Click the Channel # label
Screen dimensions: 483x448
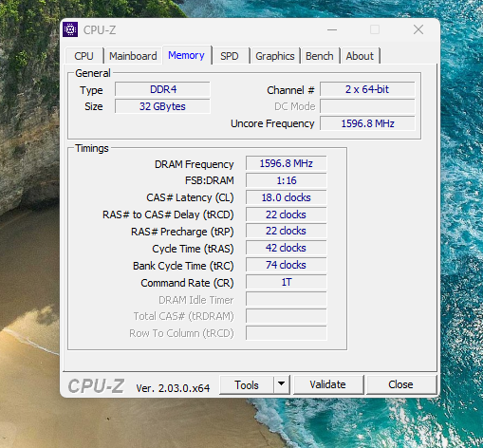click(x=290, y=90)
